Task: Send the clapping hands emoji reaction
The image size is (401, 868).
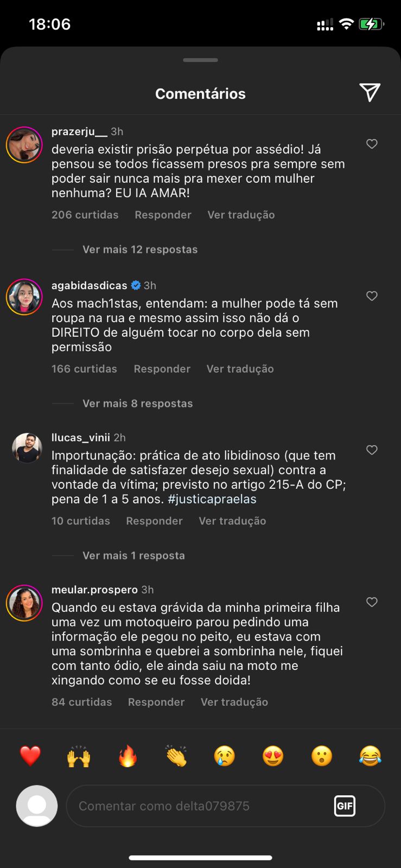Action: 176,756
